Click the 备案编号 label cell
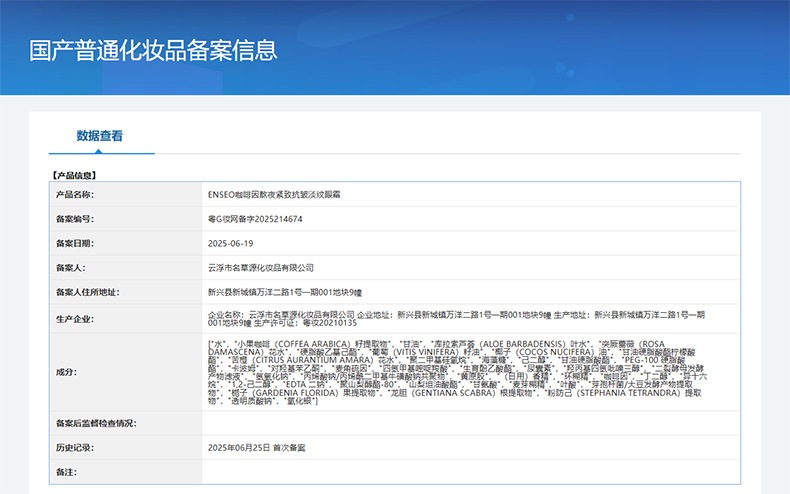The width and height of the screenshot is (790, 494). pyautogui.click(x=125, y=219)
